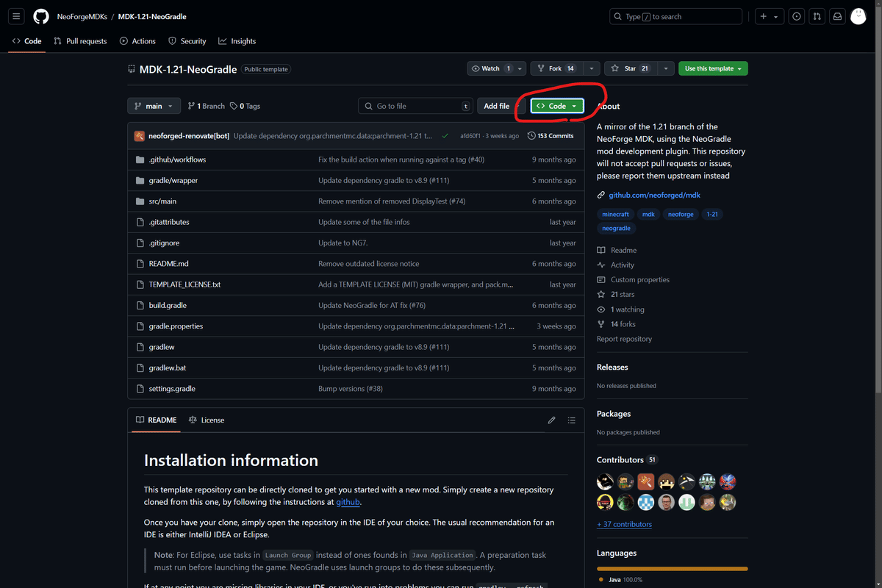
Task: Click the commit history clock icon
Action: coord(531,136)
